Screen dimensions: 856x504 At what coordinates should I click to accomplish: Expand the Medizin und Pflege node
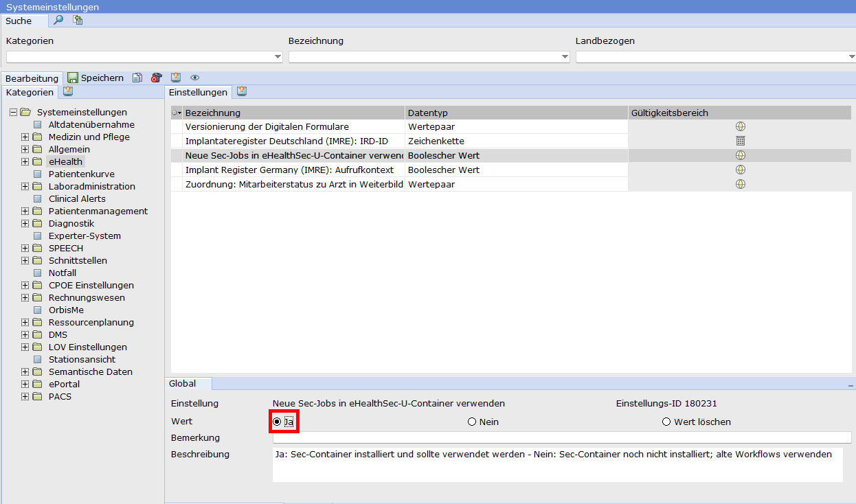pos(25,137)
